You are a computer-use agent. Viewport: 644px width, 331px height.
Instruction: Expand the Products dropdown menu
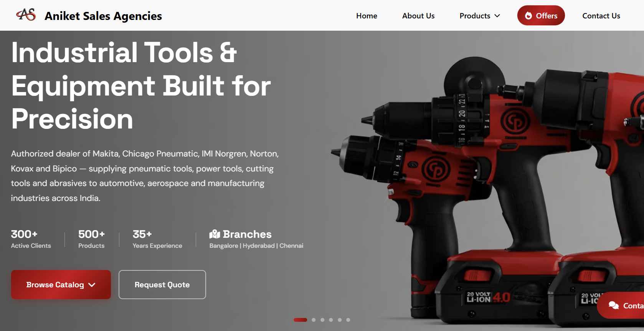tap(480, 16)
